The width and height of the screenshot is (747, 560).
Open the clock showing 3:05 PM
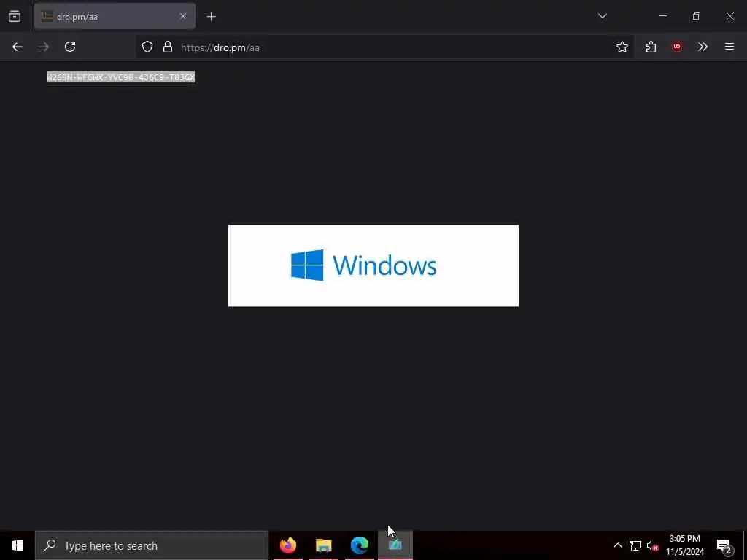pos(685,545)
